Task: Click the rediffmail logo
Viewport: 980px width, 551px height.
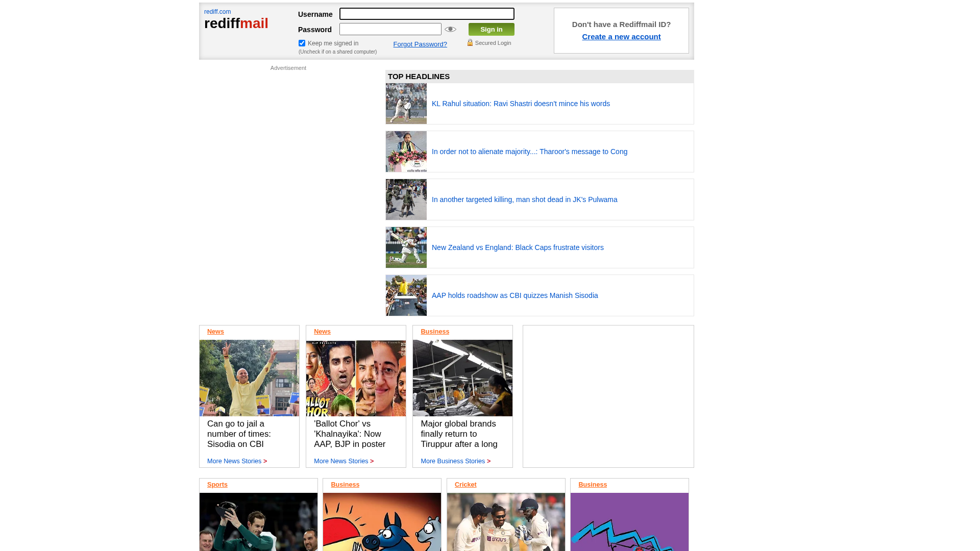Action: click(236, 23)
